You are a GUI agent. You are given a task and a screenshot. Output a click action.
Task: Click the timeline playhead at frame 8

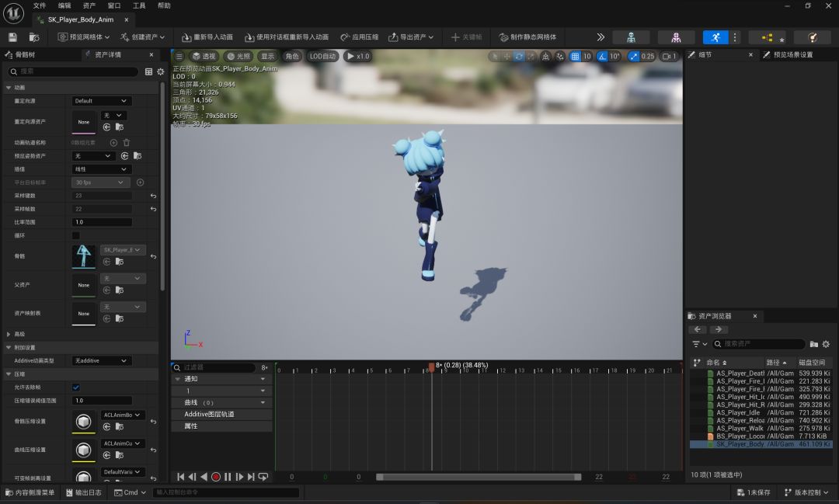(x=431, y=367)
